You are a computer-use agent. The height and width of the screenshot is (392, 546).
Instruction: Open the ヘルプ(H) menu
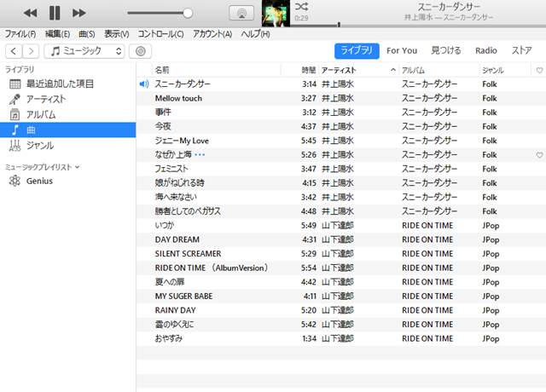point(255,34)
